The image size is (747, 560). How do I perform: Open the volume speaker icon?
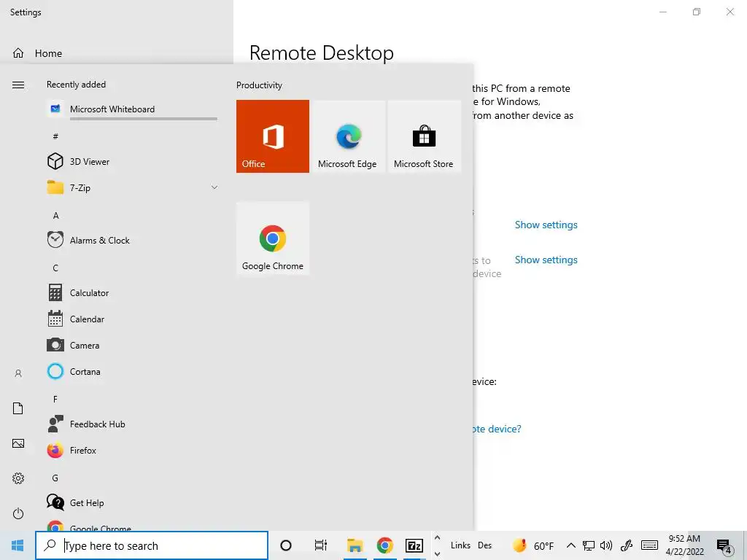[x=606, y=545]
